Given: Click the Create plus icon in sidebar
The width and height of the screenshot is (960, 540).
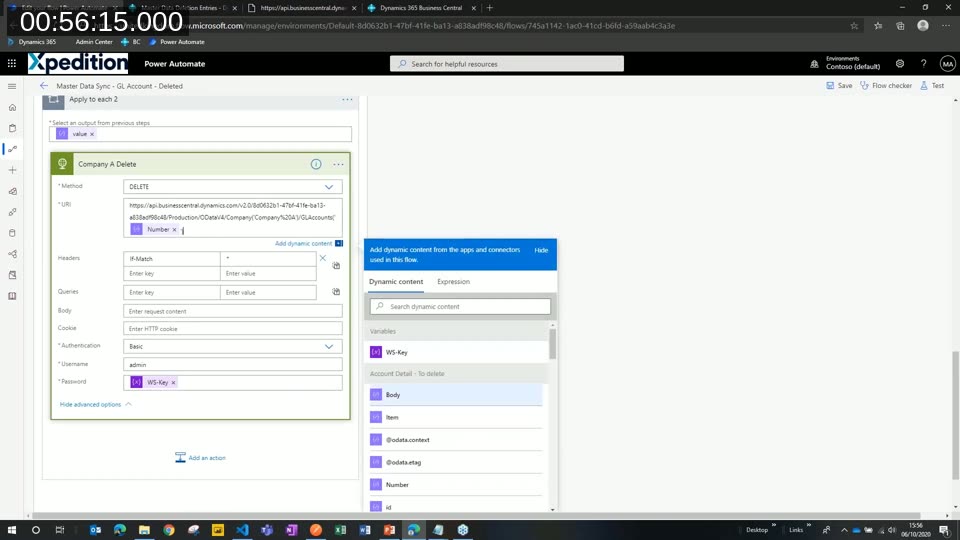Looking at the screenshot, I should (x=12, y=170).
